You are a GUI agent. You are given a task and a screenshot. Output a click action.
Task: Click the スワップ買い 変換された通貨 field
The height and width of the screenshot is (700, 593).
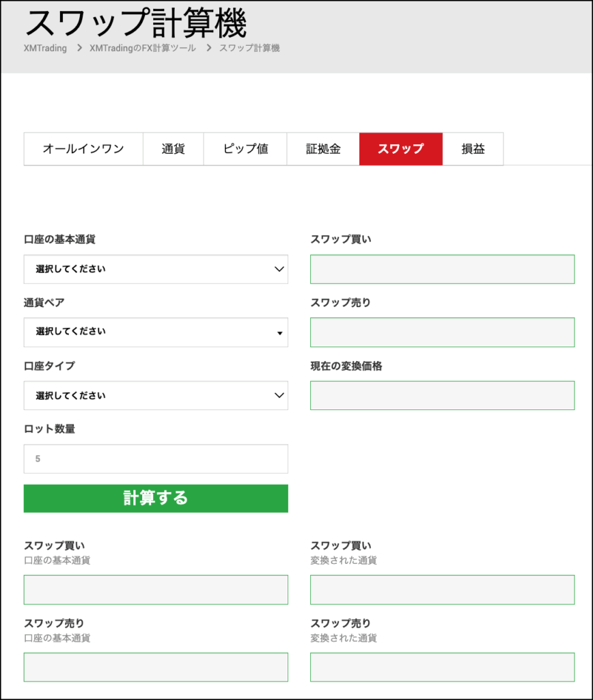point(443,589)
